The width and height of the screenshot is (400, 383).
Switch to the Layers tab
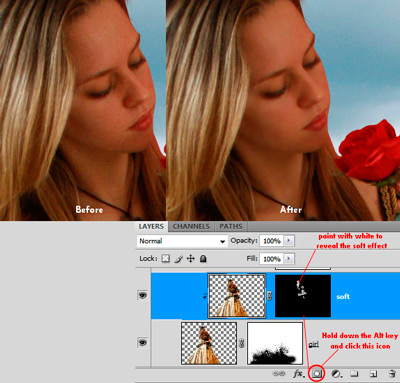click(x=151, y=226)
